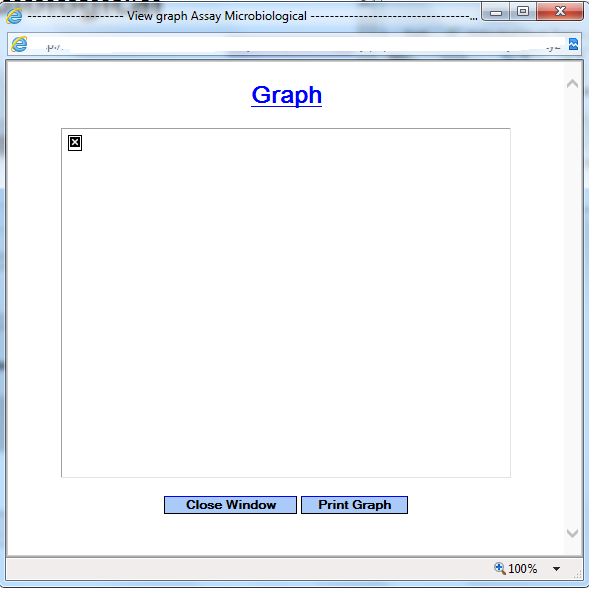Click the page icon beside the address field
Screen dimensions: 589x590
click(x=19, y=44)
